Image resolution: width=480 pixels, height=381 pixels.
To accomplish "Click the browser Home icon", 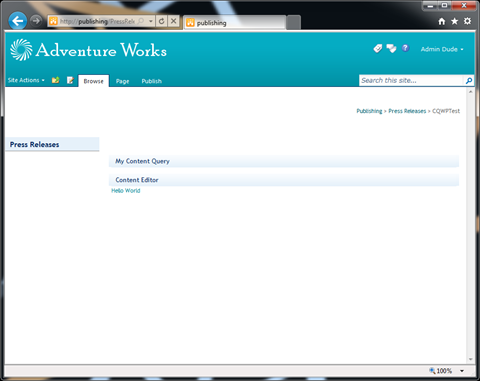I will 442,21.
